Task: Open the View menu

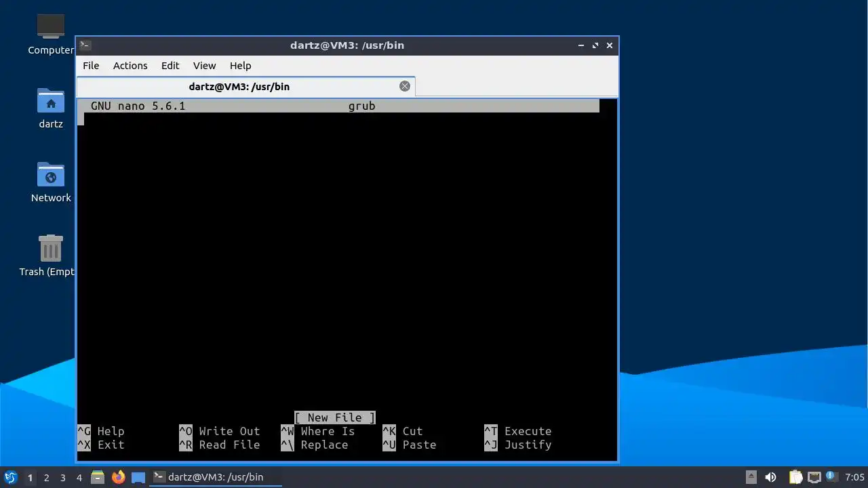Action: click(x=204, y=66)
